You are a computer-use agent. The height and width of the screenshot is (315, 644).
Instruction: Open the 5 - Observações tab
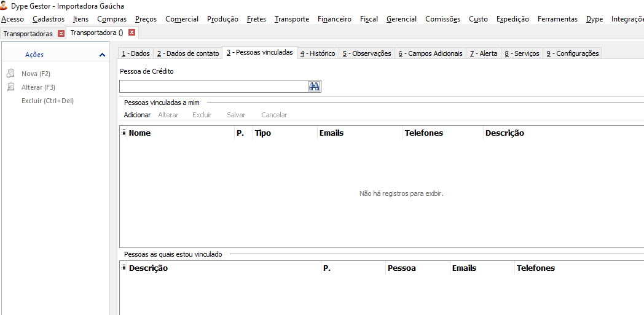[x=367, y=53]
